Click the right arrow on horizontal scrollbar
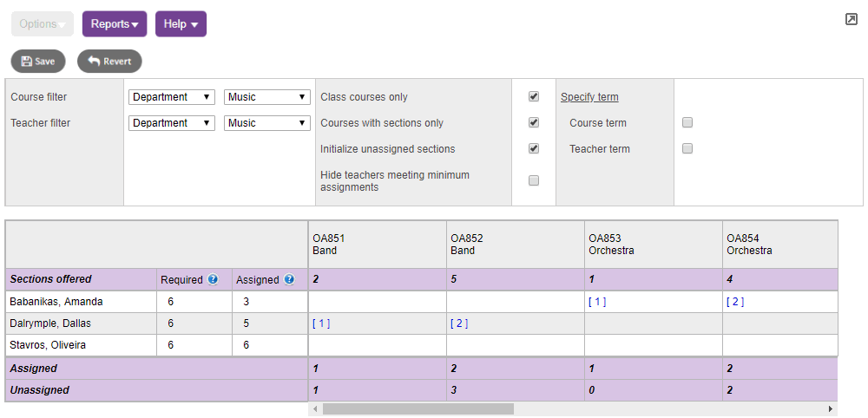868x418 pixels. click(831, 408)
